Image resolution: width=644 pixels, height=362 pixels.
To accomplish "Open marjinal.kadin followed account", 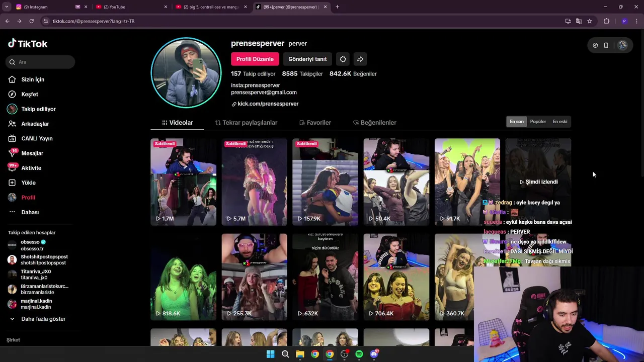I will click(x=36, y=304).
